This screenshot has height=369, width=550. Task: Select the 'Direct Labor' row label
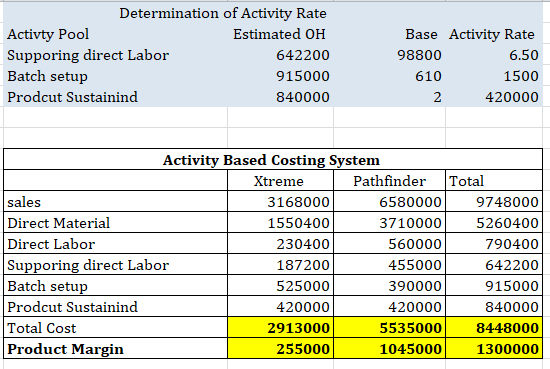51,244
